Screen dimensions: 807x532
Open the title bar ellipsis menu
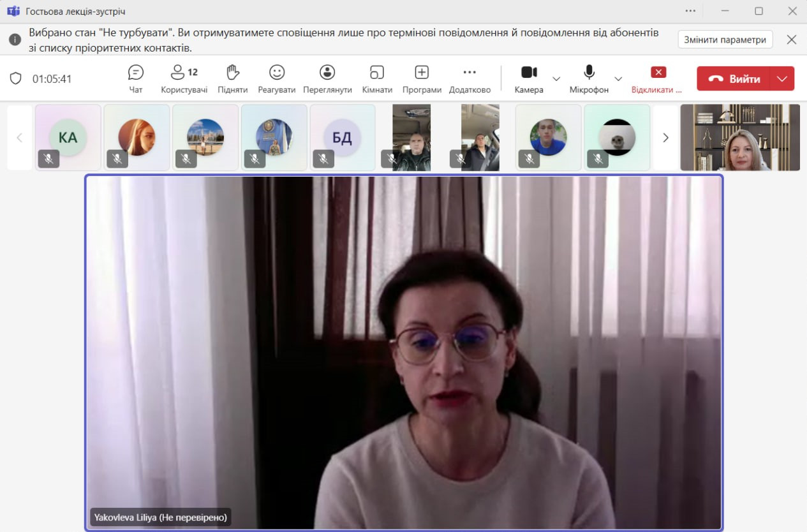[690, 11]
